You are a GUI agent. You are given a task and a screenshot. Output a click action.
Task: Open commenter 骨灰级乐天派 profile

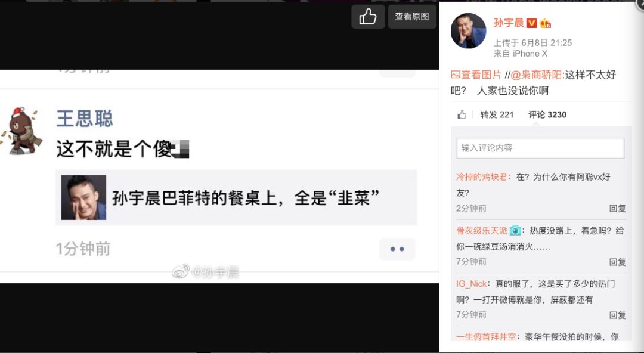click(482, 231)
